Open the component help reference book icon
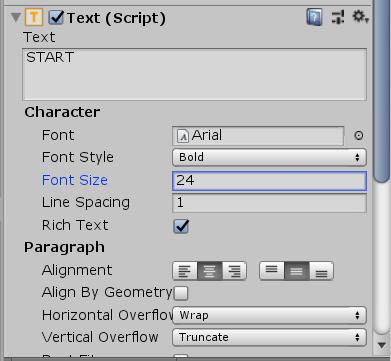The image size is (391, 361). point(314,17)
